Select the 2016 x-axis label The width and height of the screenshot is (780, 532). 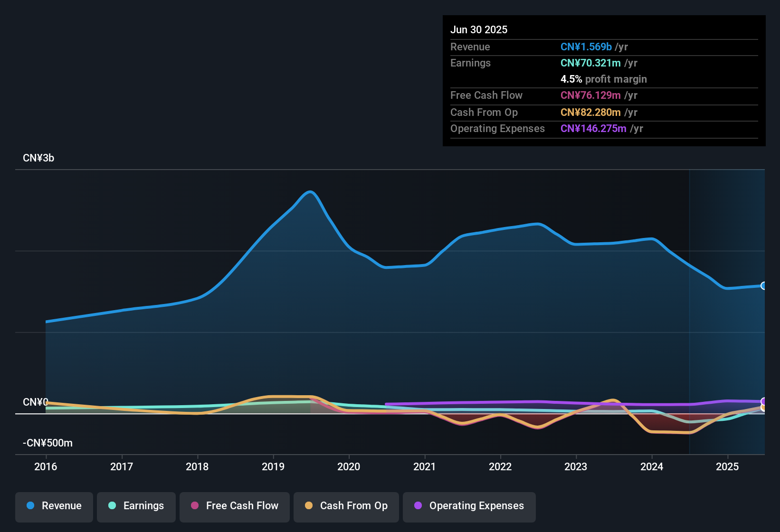click(46, 466)
